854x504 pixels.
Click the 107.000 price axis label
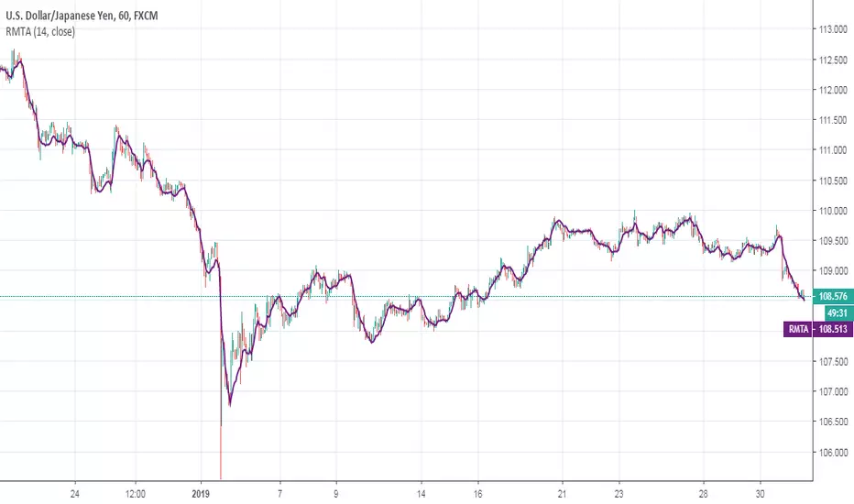(x=832, y=391)
